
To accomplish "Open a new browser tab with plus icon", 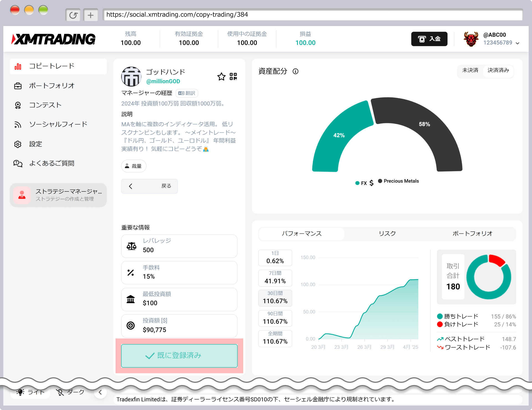I will coord(91,15).
